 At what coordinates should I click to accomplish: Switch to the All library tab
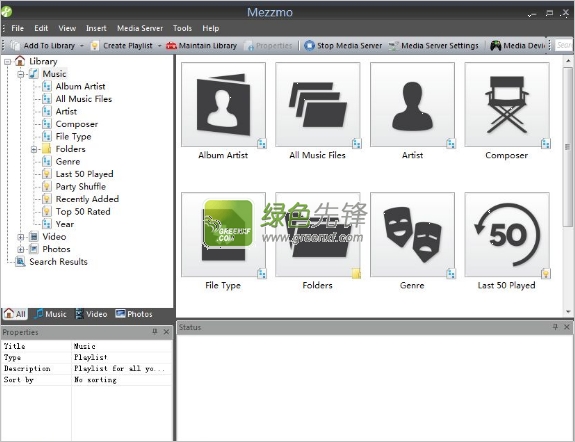click(x=15, y=314)
